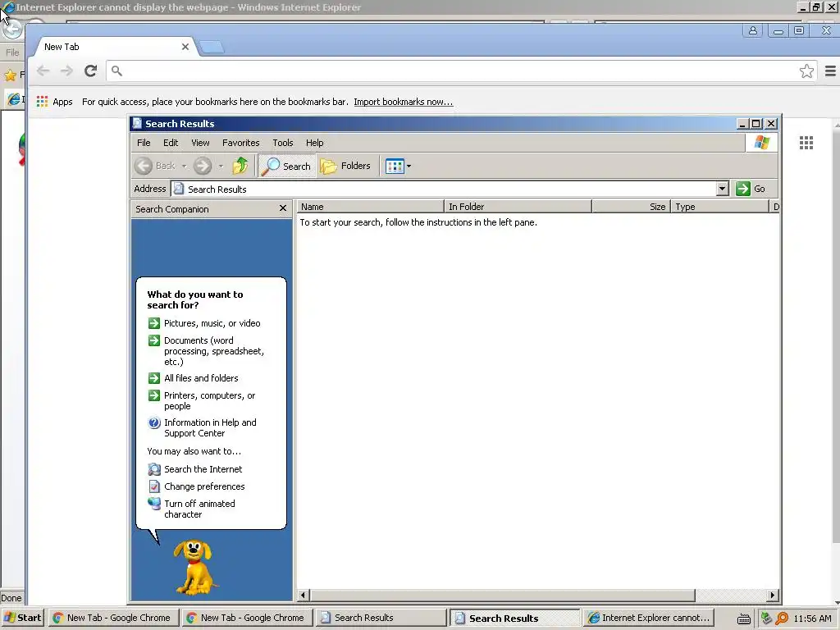This screenshot has width=840, height=630.
Task: Click the orange magnifier tray icon
Action: click(x=782, y=619)
